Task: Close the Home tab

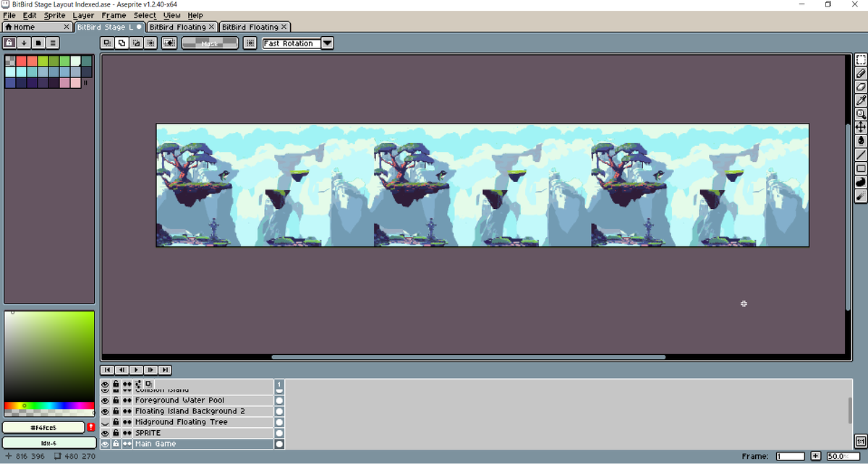Action: click(67, 27)
